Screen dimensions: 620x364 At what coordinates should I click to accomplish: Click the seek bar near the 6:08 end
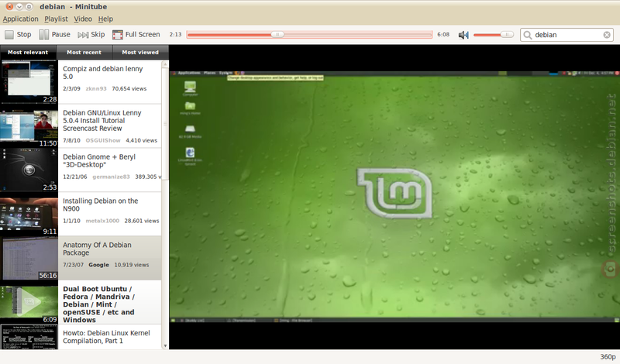(428, 35)
